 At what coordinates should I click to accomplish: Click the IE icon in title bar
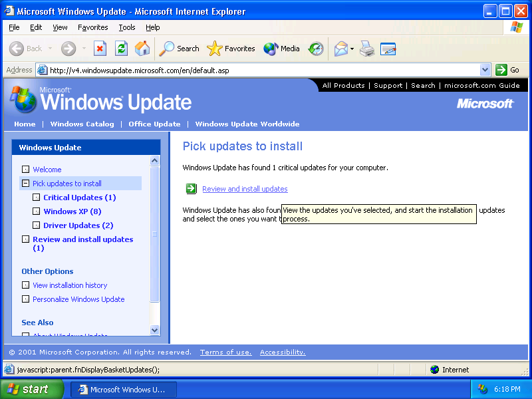pos(9,11)
